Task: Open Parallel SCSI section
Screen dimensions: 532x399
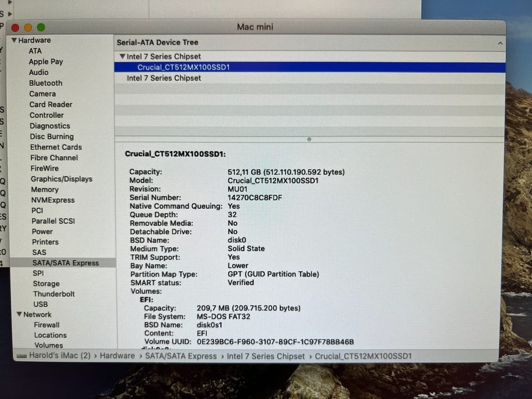Action: pyautogui.click(x=53, y=221)
